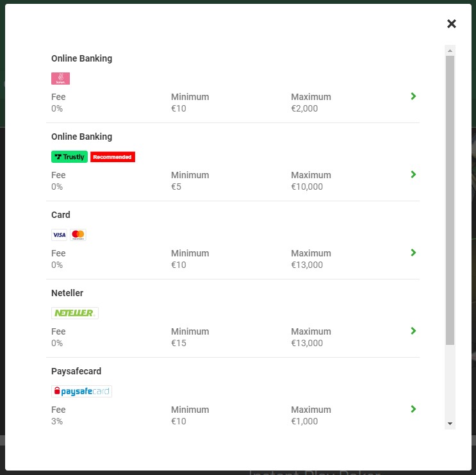Click the Card payment method heading
This screenshot has height=475, width=476.
coord(61,215)
